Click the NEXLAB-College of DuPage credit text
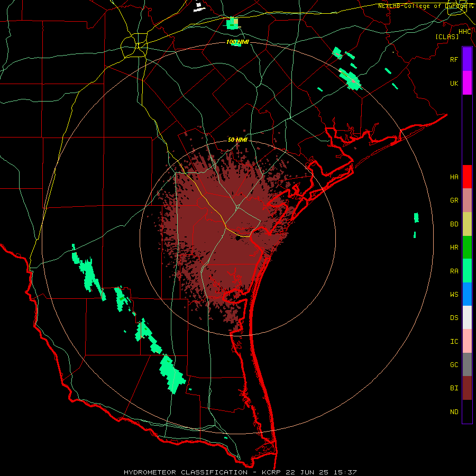476x476 pixels. pyautogui.click(x=425, y=6)
